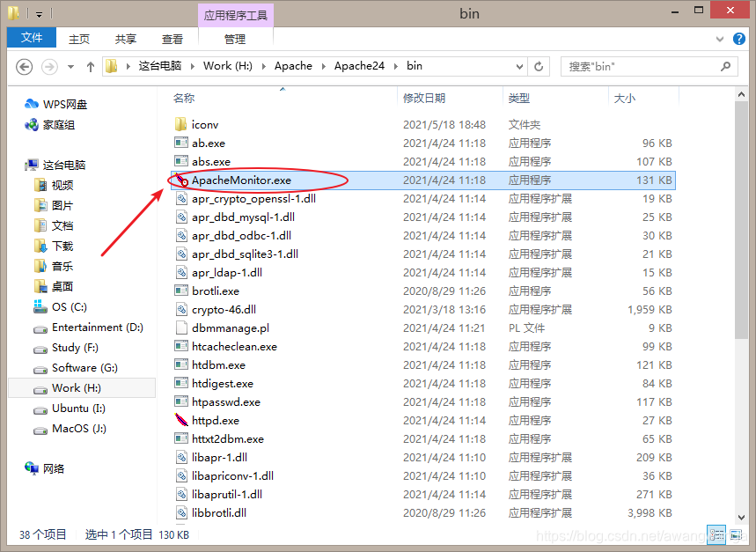Select the 应用程序工具 contextual tab

[236, 16]
